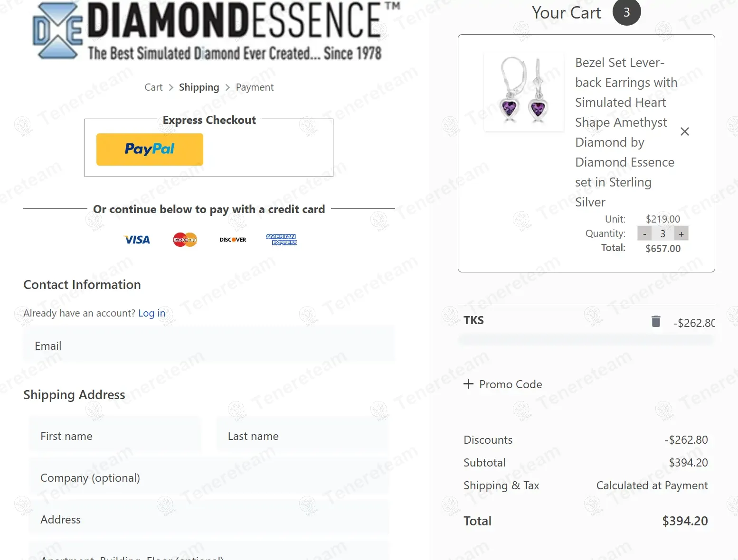This screenshot has width=738, height=560.
Task: Click the cart item count badge
Action: (626, 12)
